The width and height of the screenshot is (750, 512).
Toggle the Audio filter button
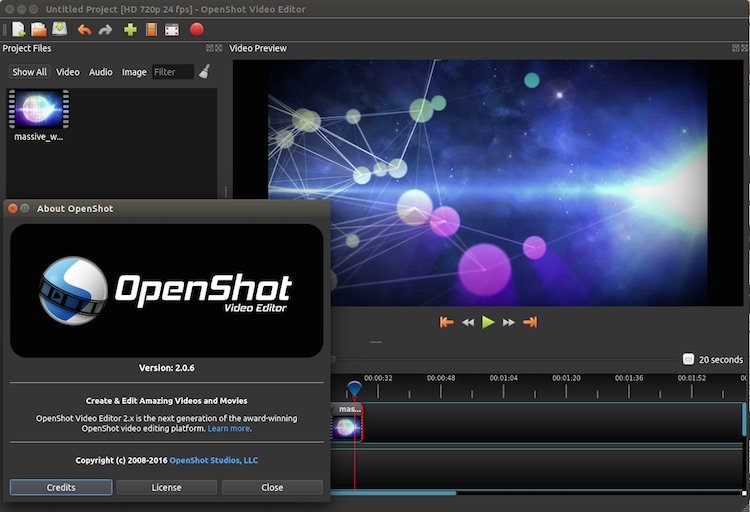tap(101, 72)
